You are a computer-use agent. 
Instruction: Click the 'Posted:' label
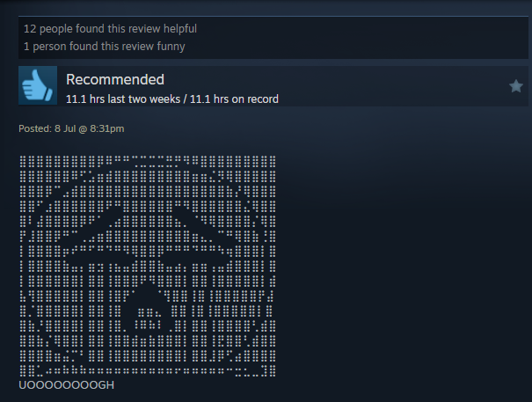(35, 128)
